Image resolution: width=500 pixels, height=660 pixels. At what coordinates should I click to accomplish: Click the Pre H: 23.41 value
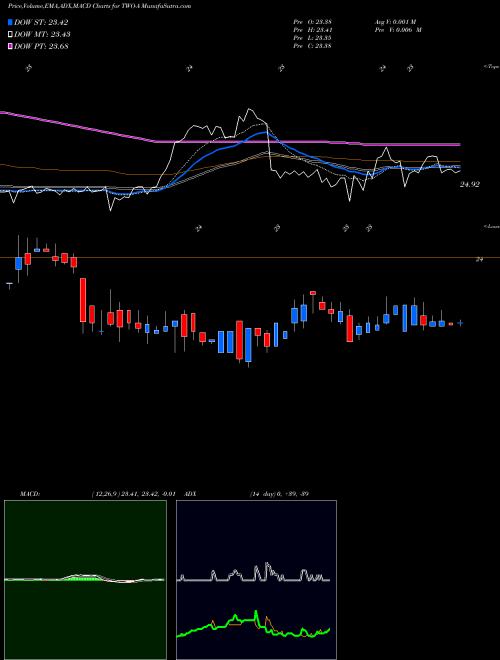point(312,29)
